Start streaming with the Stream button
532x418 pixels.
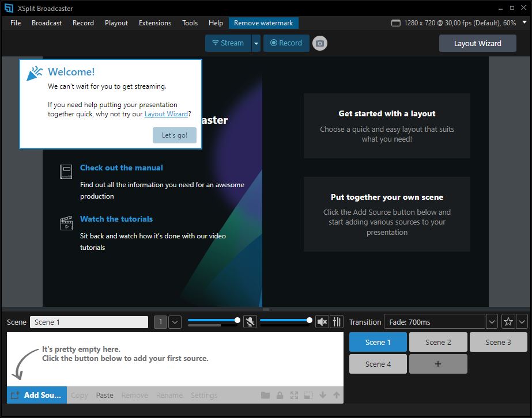pos(228,43)
